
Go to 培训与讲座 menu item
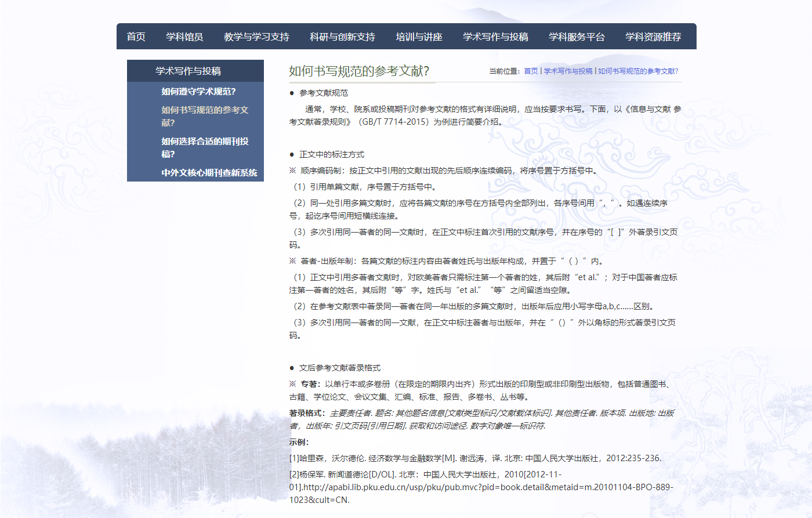tap(419, 37)
